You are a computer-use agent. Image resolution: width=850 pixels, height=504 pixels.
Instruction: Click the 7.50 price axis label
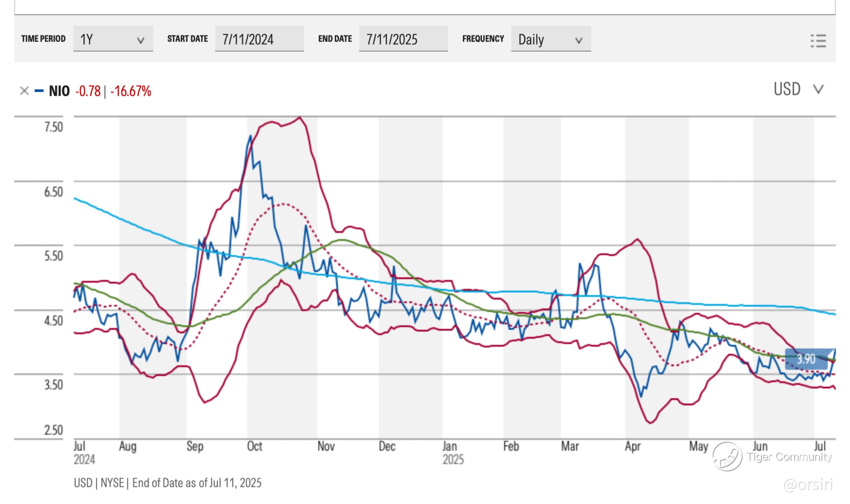pos(54,127)
